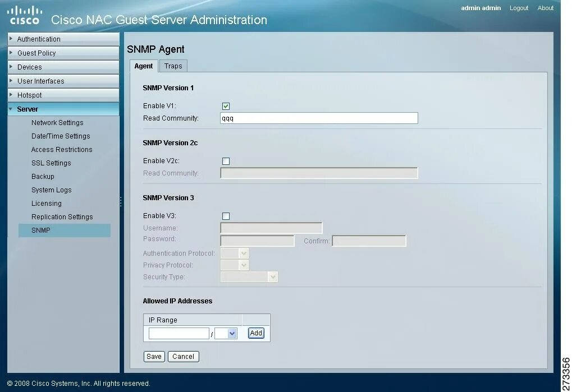The height and width of the screenshot is (392, 572).
Task: Open the About link
Action: pos(546,8)
